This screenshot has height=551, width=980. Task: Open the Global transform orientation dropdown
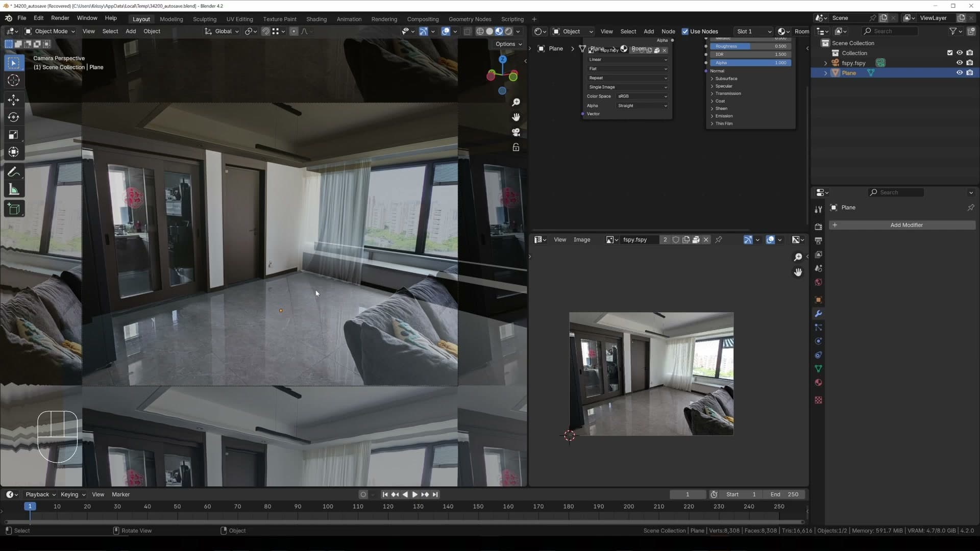(222, 32)
